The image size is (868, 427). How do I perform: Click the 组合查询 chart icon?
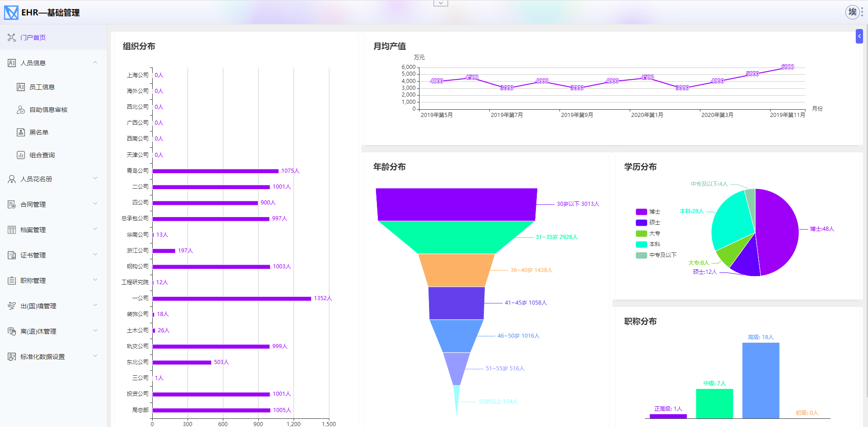pyautogui.click(x=21, y=155)
